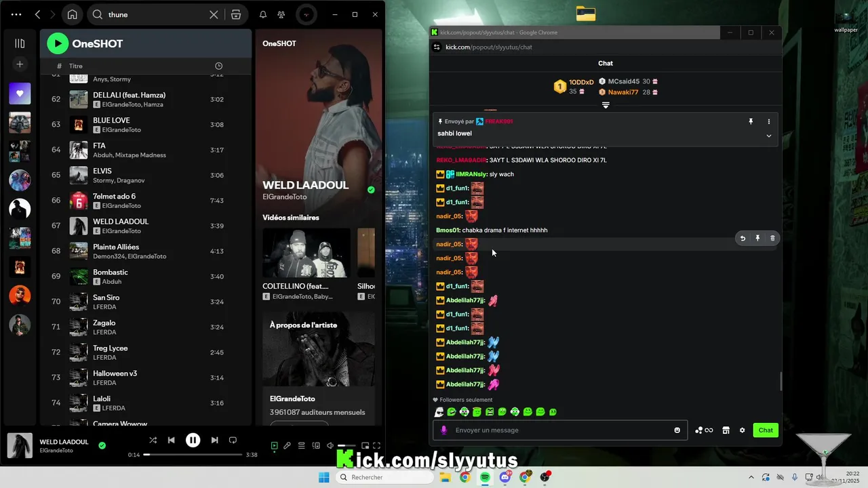Toggle saved checkmark in the now playing bar
868x488 pixels.
(102, 445)
